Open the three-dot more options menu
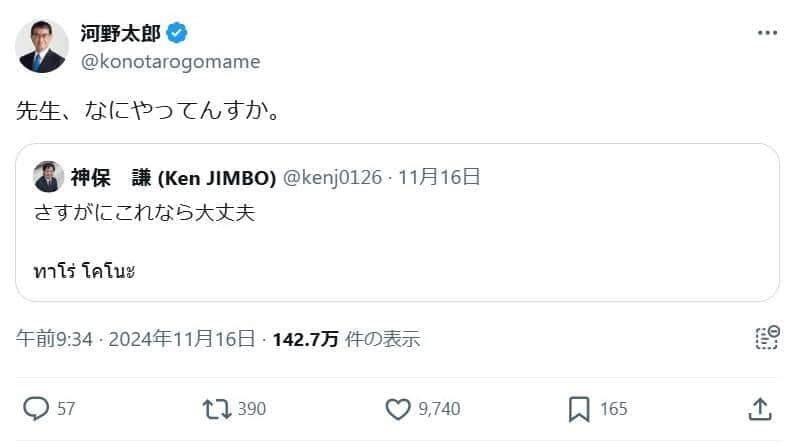Image resolution: width=802 pixels, height=445 pixels. coord(767,33)
